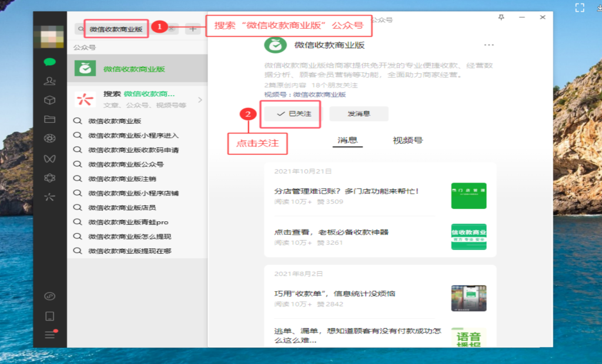Image resolution: width=602 pixels, height=364 pixels.
Task: Select the 微信收款商业版 official account result
Action: [x=137, y=69]
